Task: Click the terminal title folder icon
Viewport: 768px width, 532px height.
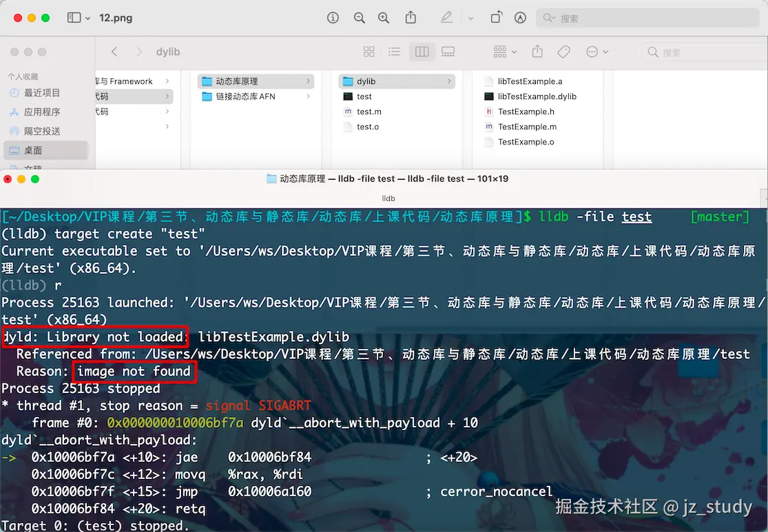Action: pyautogui.click(x=271, y=179)
